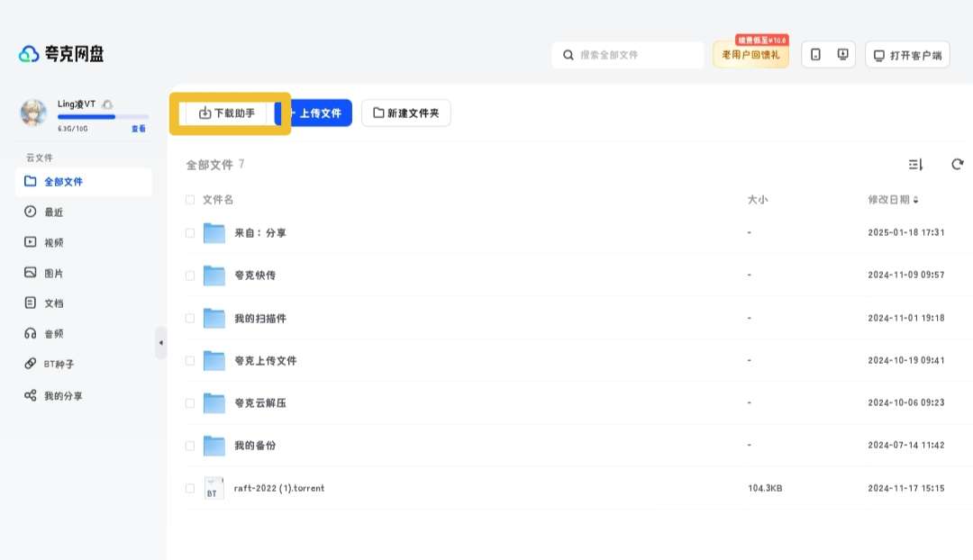Click the 下载助手 button

click(x=227, y=113)
